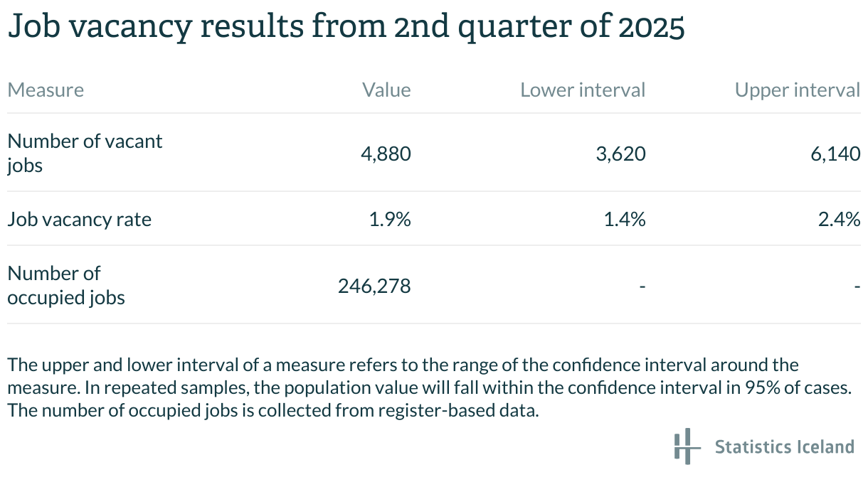Click the occupied jobs lower interval dash
Screen dimensions: 868x482
coord(642,286)
